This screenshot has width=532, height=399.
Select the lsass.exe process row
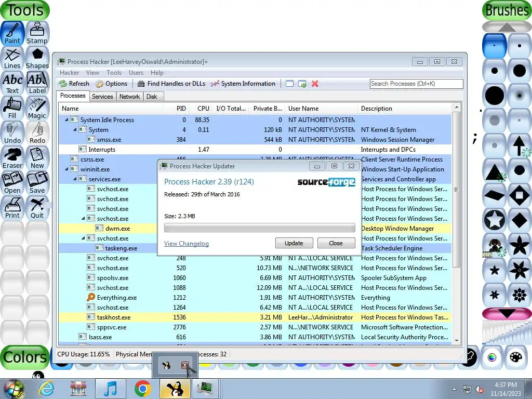[255, 337]
